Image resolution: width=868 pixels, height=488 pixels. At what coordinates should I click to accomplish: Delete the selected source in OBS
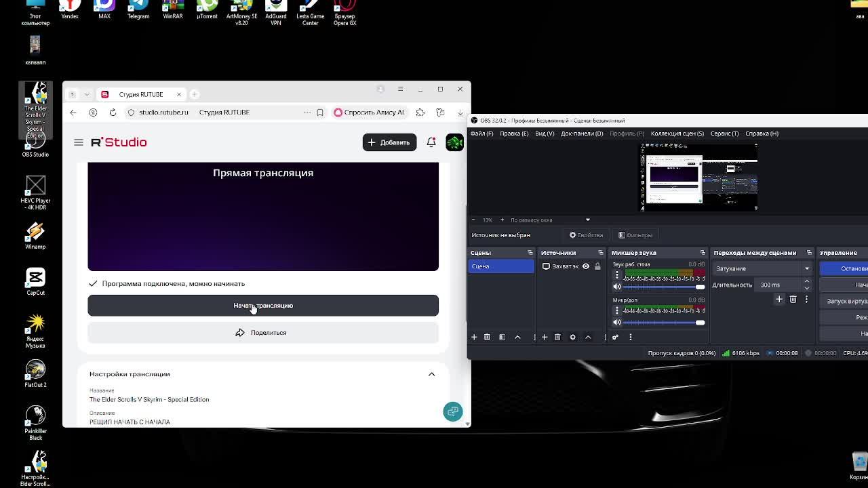[x=557, y=337]
